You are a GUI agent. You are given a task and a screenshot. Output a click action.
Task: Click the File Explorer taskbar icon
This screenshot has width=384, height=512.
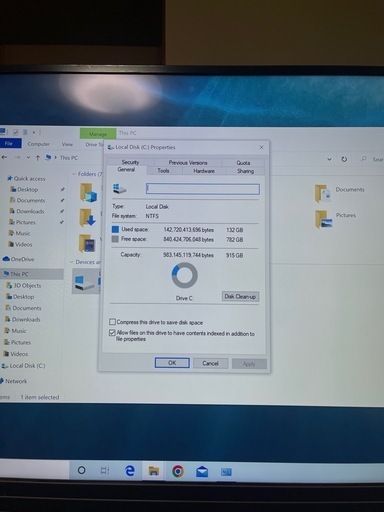[154, 471]
